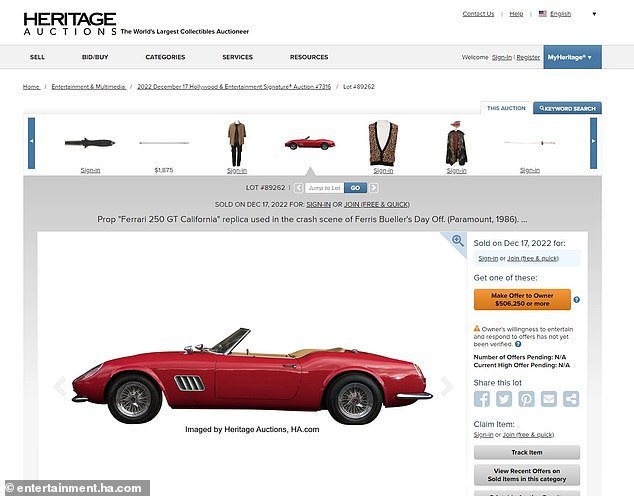Click Join (free & quick) under Sold on
The height and width of the screenshot is (496, 634).
[x=533, y=258]
